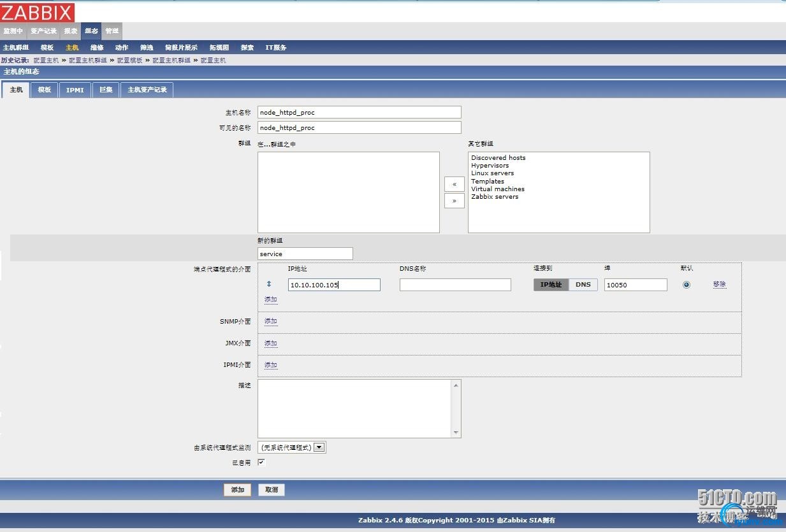Go to 简报片展示 in the submenu bar

pos(182,48)
